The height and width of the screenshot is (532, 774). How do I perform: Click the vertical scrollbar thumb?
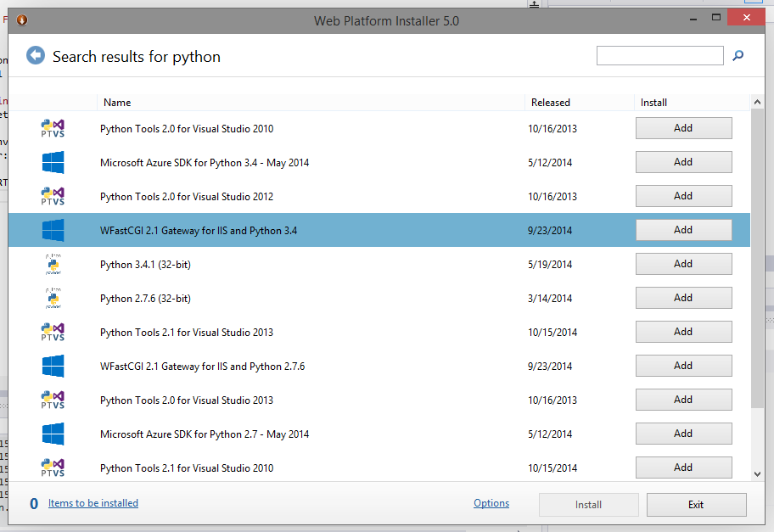[x=757, y=259]
